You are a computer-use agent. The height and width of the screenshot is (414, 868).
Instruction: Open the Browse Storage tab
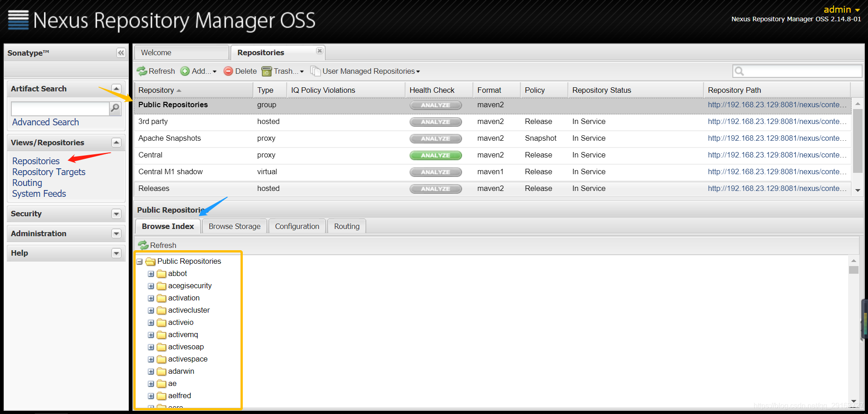(x=235, y=226)
